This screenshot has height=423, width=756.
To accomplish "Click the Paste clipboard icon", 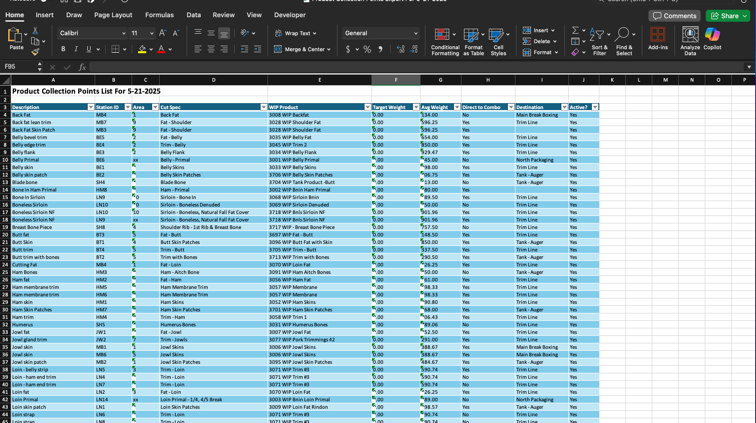I will tap(16, 37).
